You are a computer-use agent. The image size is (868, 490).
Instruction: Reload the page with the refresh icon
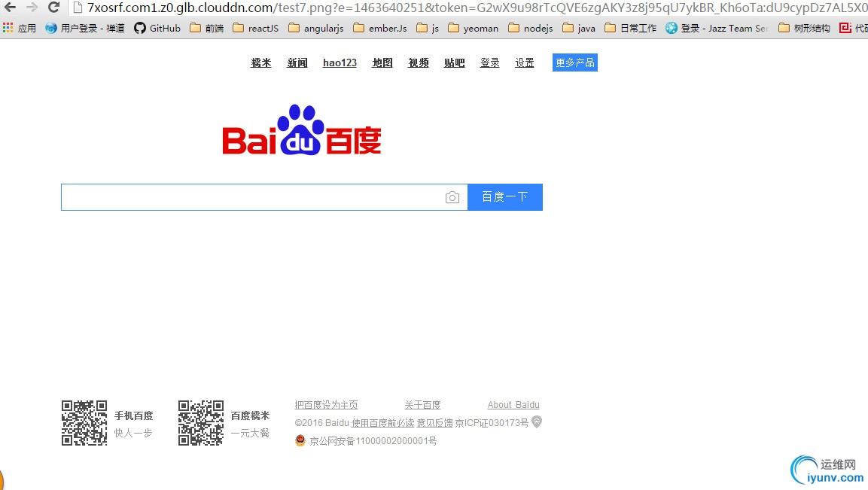coord(53,8)
